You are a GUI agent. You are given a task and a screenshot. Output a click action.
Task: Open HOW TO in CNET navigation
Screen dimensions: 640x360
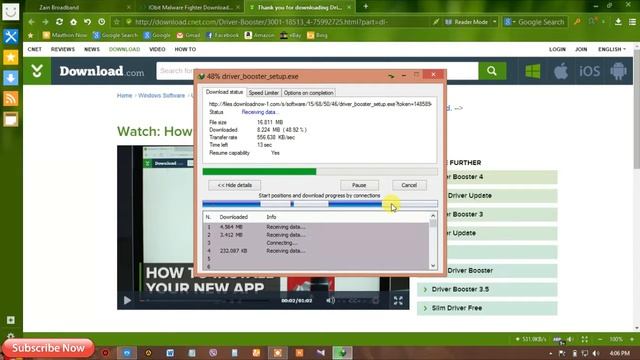(185, 49)
